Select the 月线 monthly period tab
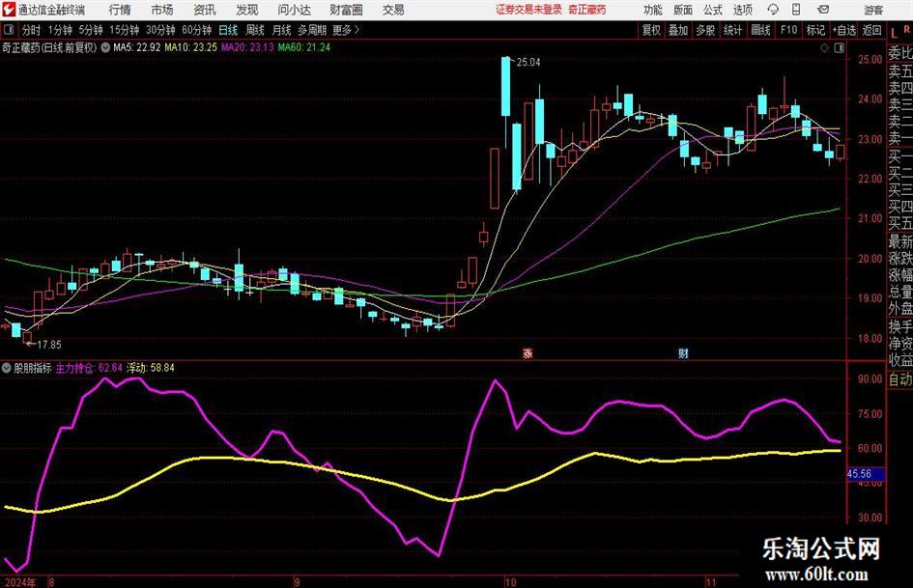 (x=281, y=30)
